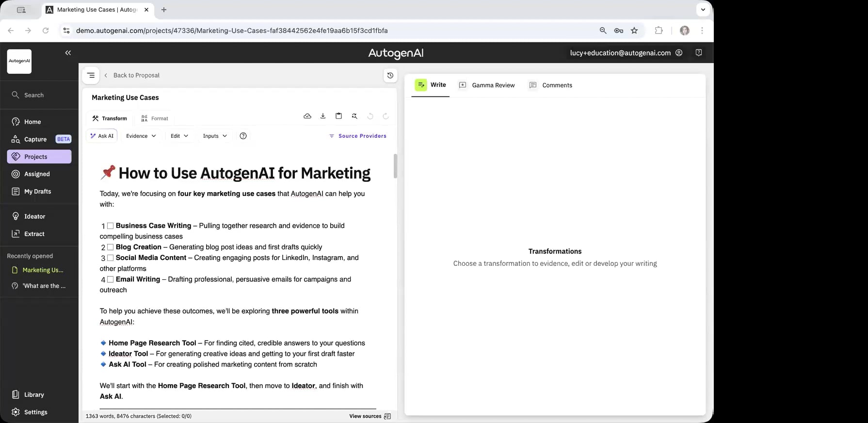Open Capture (BETA) in the sidebar

pyautogui.click(x=39, y=139)
